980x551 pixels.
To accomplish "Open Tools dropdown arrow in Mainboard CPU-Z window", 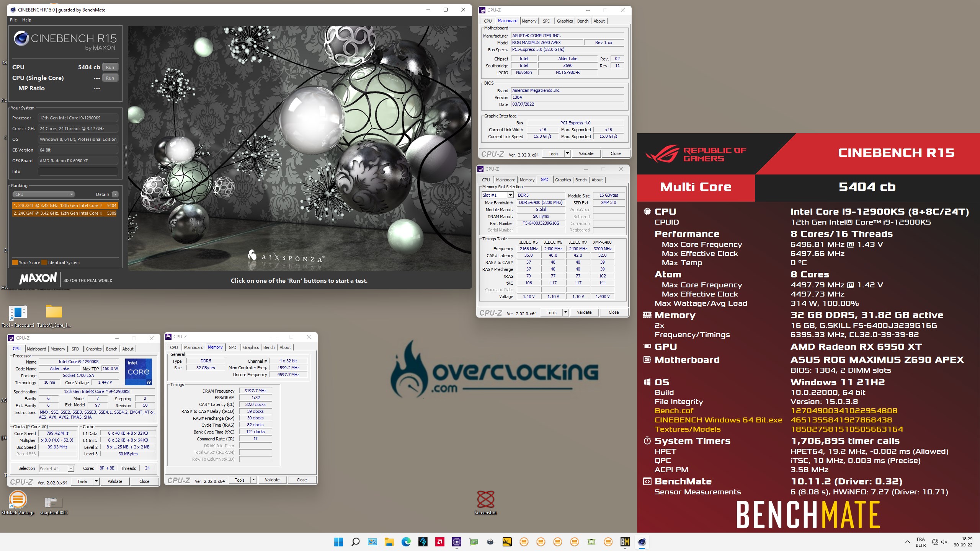I will (567, 153).
